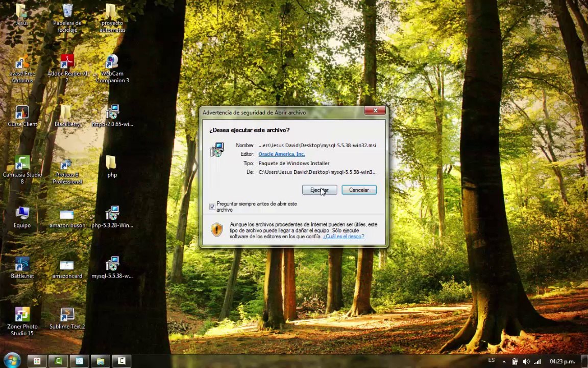Click the Ejecutar button
588x368 pixels.
(x=320, y=190)
